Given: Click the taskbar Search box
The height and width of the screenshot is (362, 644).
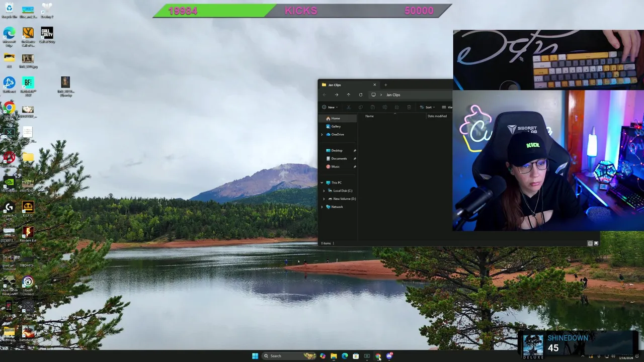Looking at the screenshot, I should [x=289, y=356].
